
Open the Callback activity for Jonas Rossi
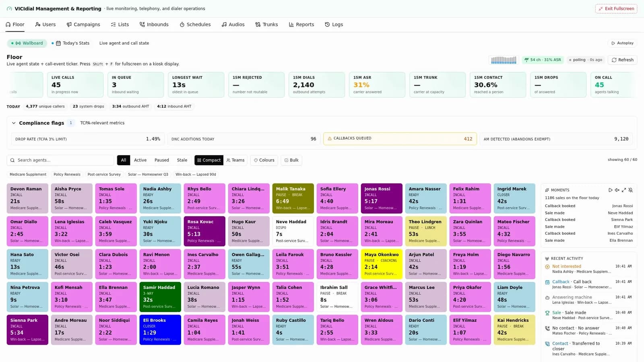tap(588, 284)
